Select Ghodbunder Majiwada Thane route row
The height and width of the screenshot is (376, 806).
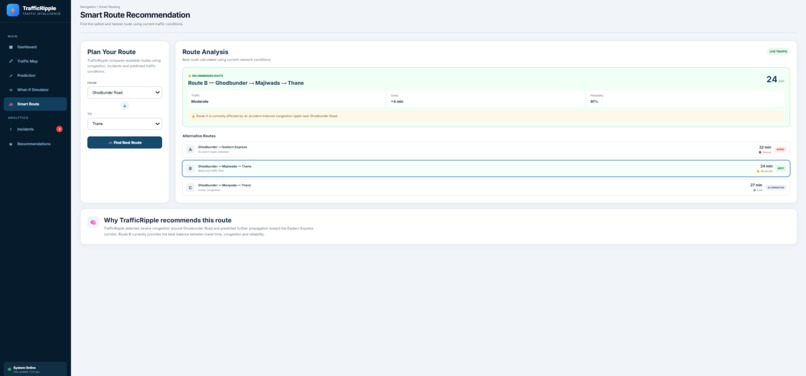click(486, 169)
